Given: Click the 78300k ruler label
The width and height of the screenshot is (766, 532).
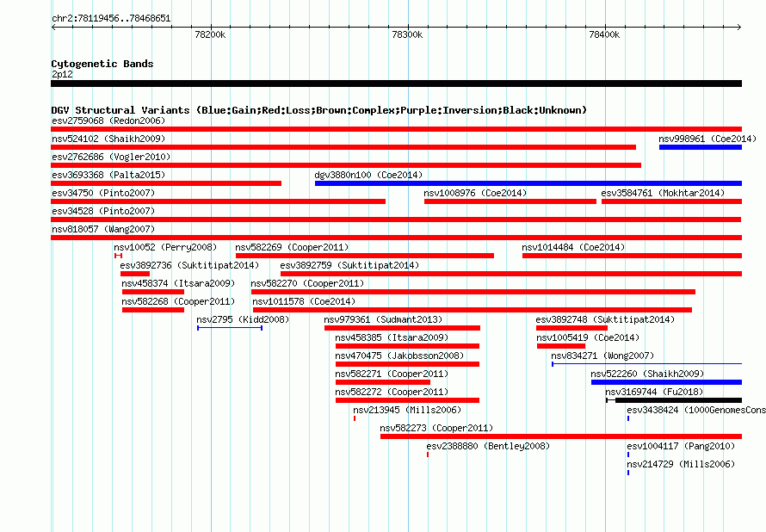Looking at the screenshot, I should click(x=407, y=34).
